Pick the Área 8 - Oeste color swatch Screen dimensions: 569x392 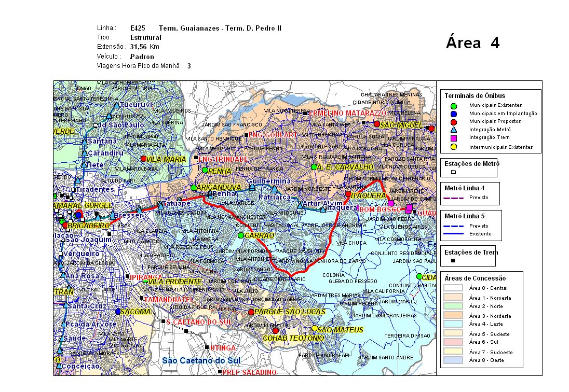click(x=453, y=360)
